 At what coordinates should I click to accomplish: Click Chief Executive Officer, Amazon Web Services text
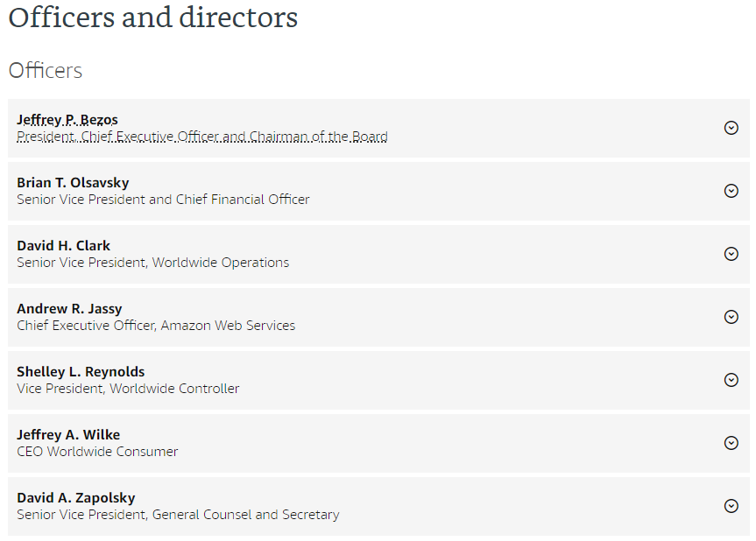(x=156, y=326)
